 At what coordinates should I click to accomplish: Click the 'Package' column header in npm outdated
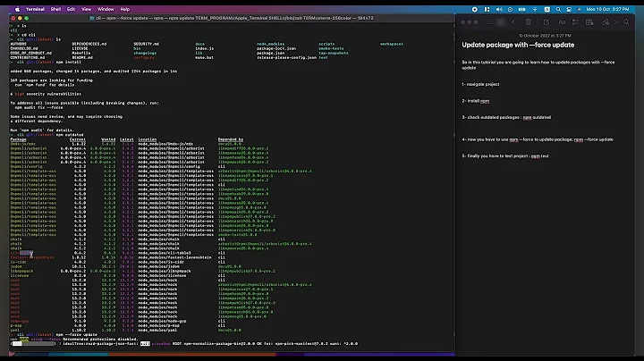coord(18,139)
